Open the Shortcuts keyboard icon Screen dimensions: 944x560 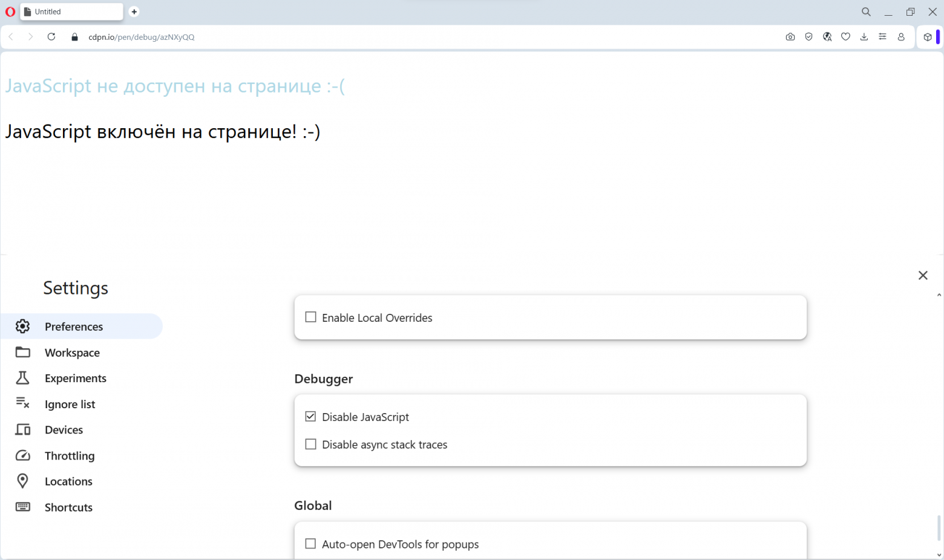[22, 507]
